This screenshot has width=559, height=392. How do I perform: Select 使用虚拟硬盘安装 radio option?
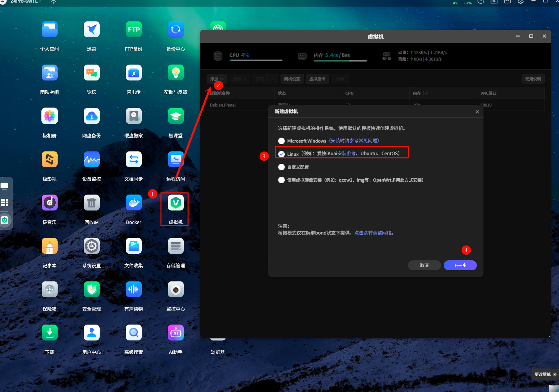[281, 180]
